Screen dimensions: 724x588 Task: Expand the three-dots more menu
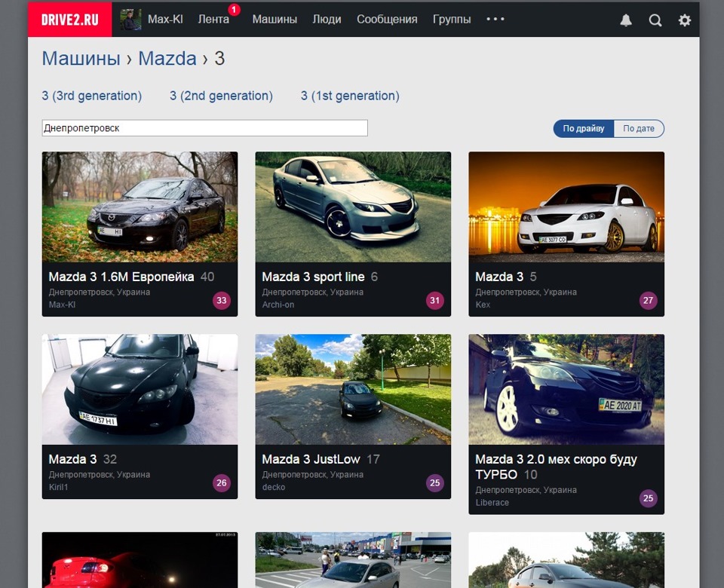pyautogui.click(x=495, y=19)
